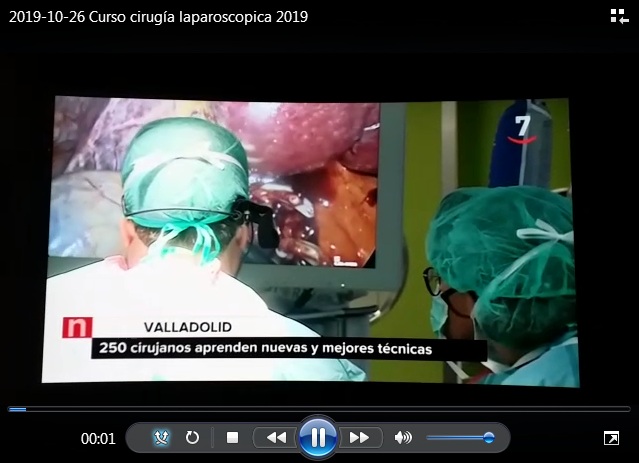The width and height of the screenshot is (639, 463).
Task: Enter full screen with bottom-right icon
Action: click(x=611, y=438)
